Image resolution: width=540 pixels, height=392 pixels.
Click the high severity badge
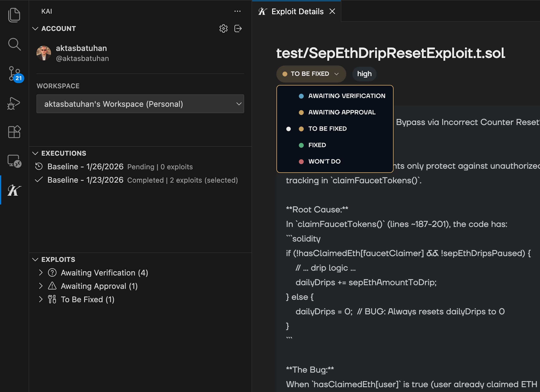coord(364,74)
